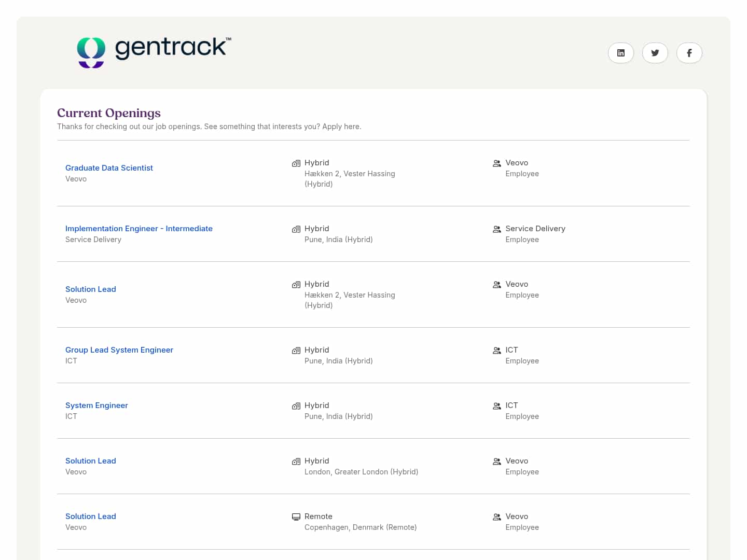Click the Gentrack logo

[154, 51]
